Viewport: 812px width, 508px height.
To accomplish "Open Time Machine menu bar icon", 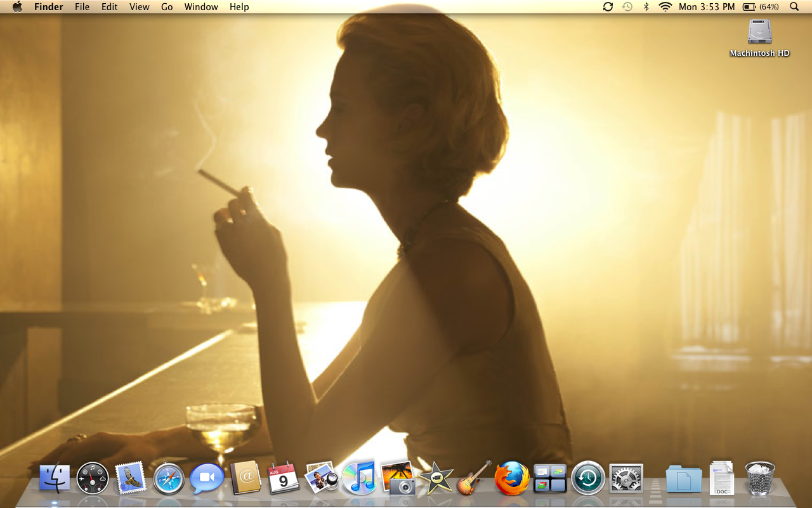I will (627, 7).
